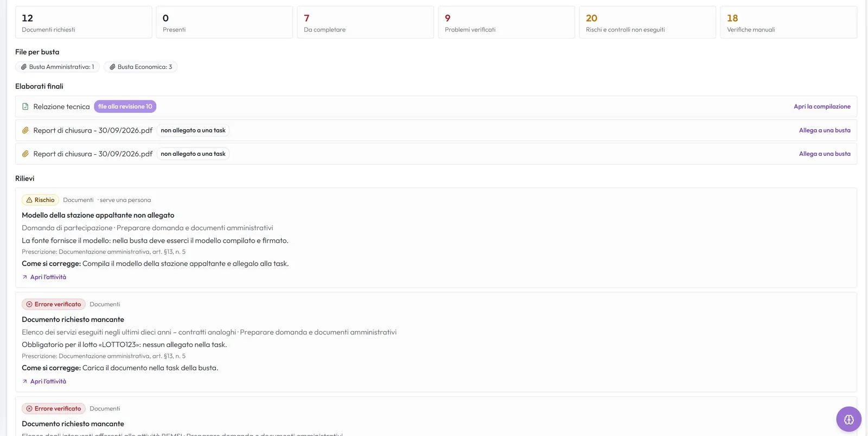Click the 'Modello della stazione appaltante non allegato' title
Viewport: 868px width, 436px height.
98,215
